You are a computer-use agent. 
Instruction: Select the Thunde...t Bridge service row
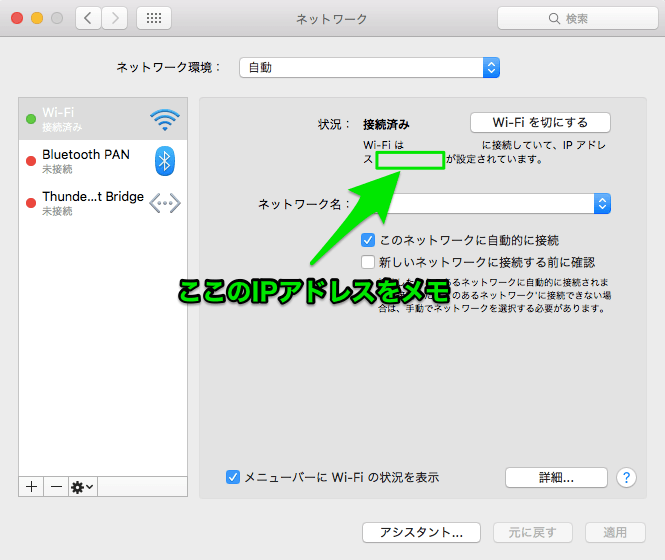[103, 203]
